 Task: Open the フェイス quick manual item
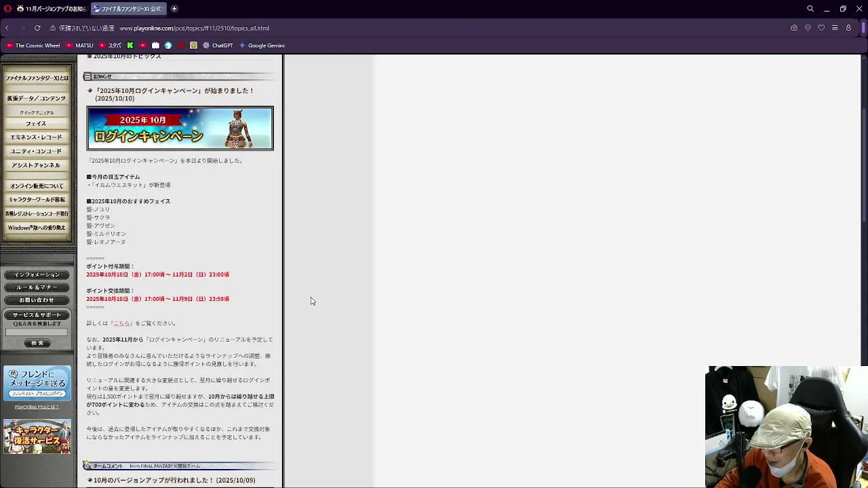click(x=36, y=124)
